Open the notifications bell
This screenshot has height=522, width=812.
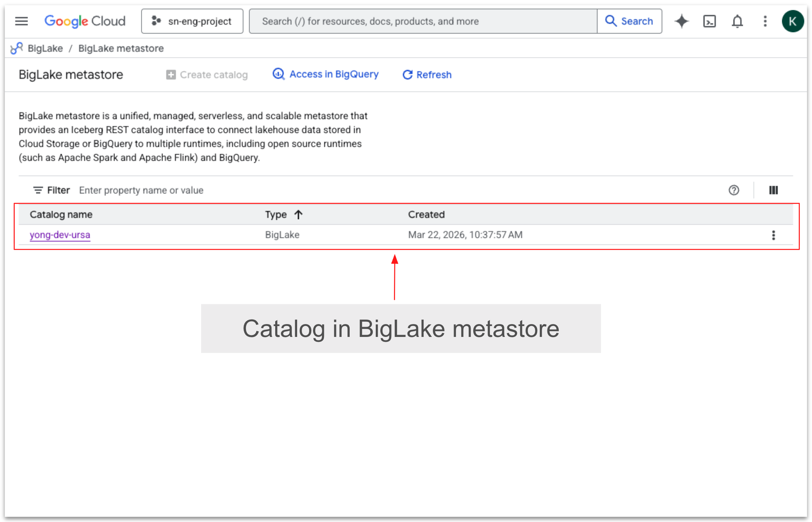(x=737, y=21)
